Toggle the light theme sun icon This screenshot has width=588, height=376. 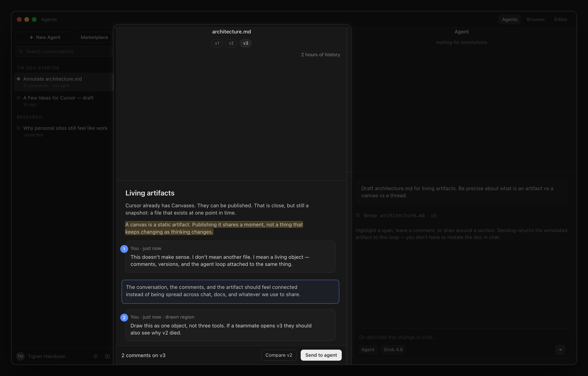pos(96,356)
